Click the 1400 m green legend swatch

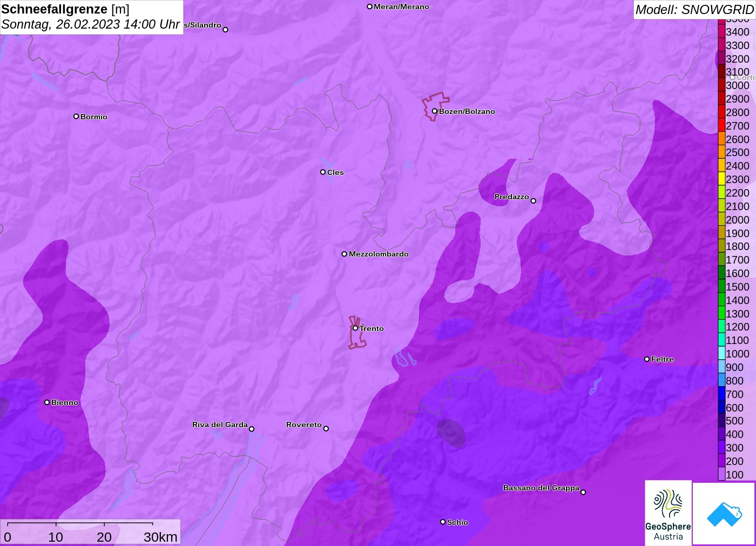[721, 300]
